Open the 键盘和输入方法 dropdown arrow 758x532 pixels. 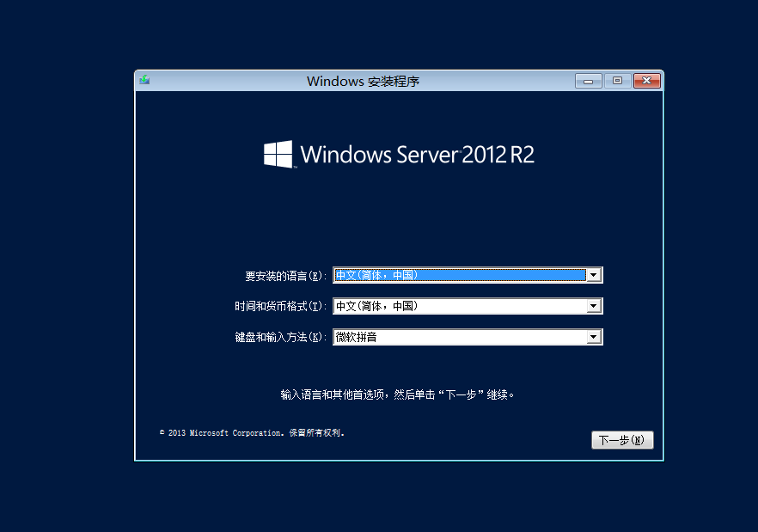(x=594, y=337)
